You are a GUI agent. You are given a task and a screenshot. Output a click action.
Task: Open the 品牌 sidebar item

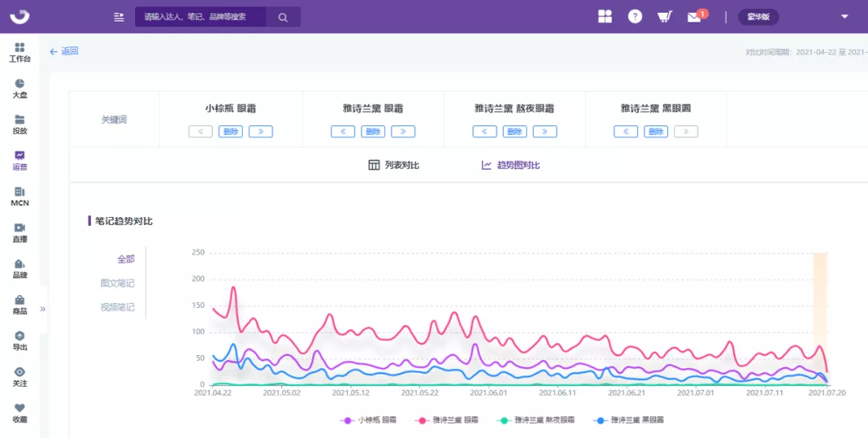tap(19, 269)
